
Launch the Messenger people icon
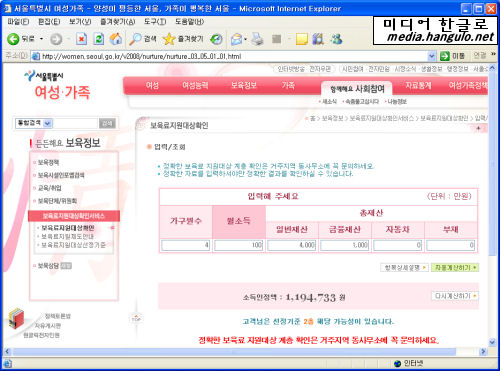click(x=336, y=39)
